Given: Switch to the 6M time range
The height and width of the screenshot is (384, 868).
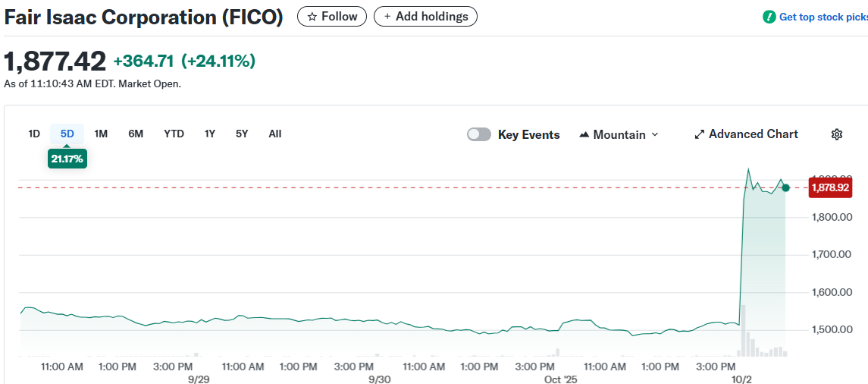Looking at the screenshot, I should click(x=136, y=134).
